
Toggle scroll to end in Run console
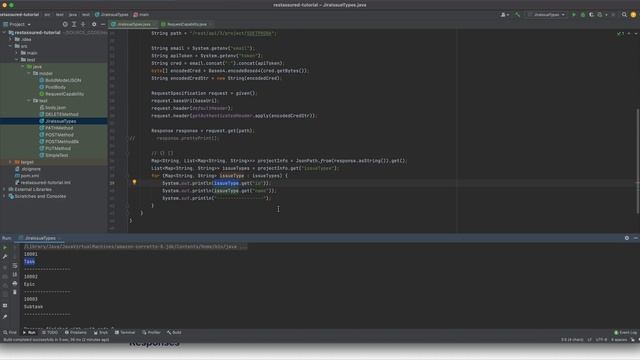15,274
